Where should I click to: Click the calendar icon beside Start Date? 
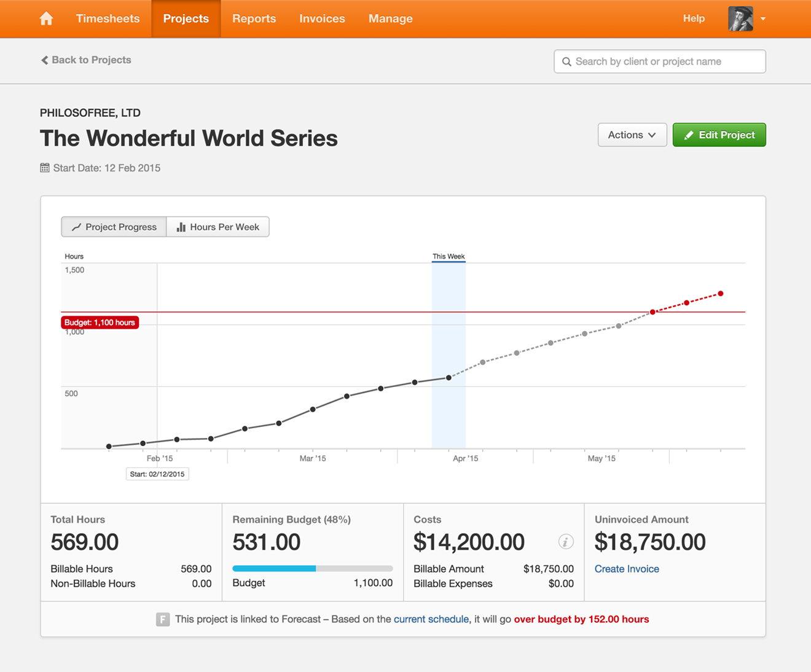45,168
